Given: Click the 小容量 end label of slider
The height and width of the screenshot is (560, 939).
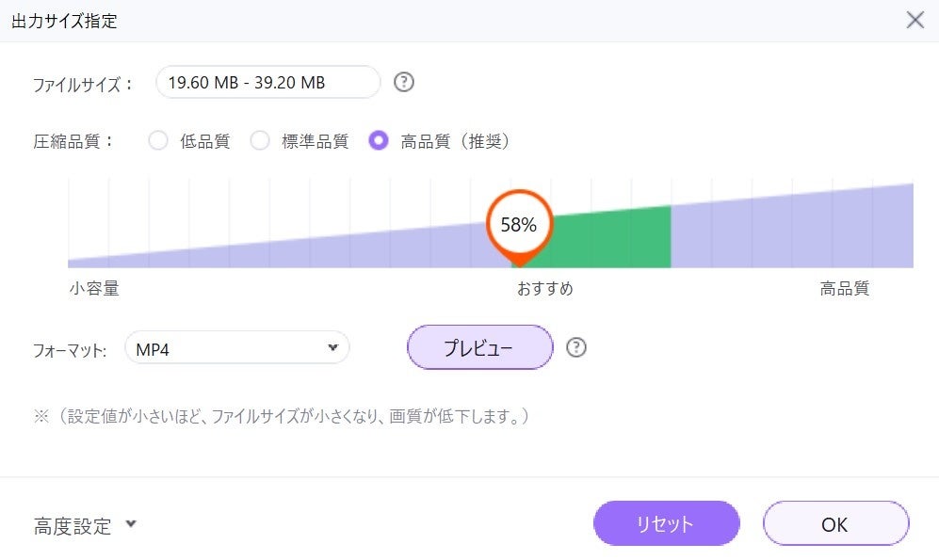Looking at the screenshot, I should point(94,289).
